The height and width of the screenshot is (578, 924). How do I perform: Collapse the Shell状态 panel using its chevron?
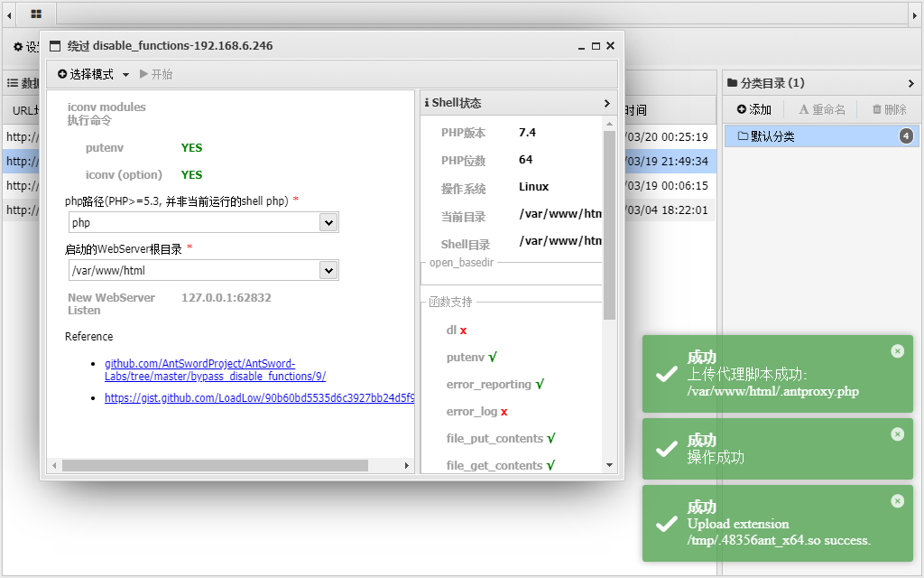point(607,103)
